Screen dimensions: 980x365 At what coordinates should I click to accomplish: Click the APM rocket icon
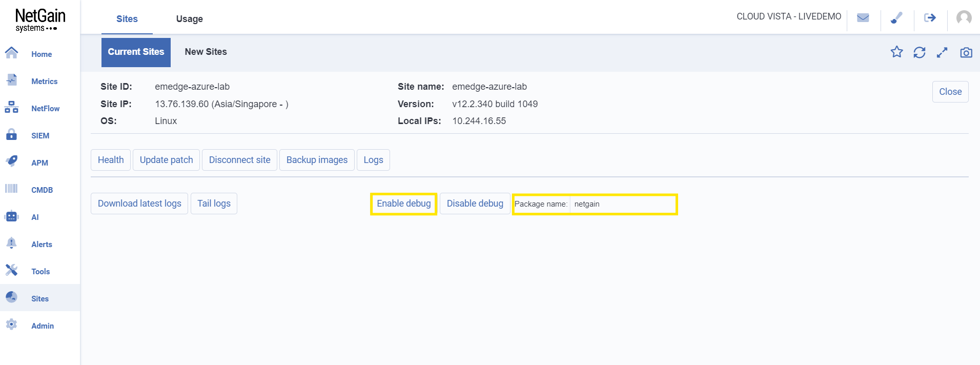coord(11,161)
